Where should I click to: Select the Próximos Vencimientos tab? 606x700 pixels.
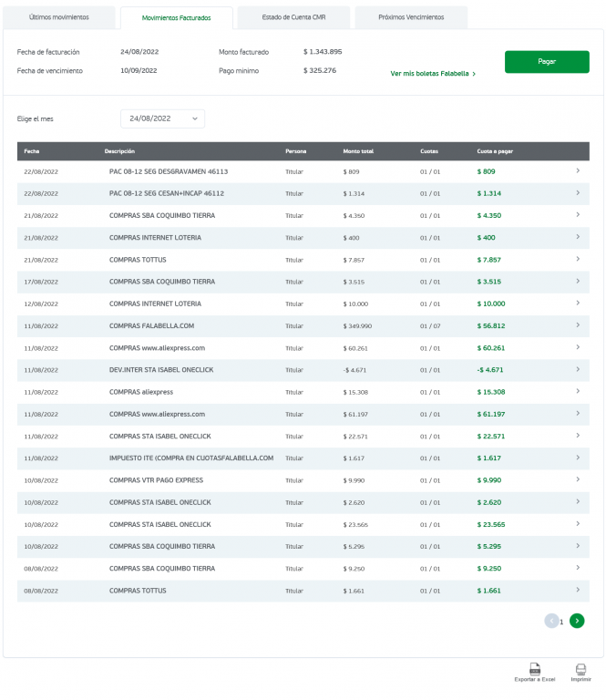411,17
